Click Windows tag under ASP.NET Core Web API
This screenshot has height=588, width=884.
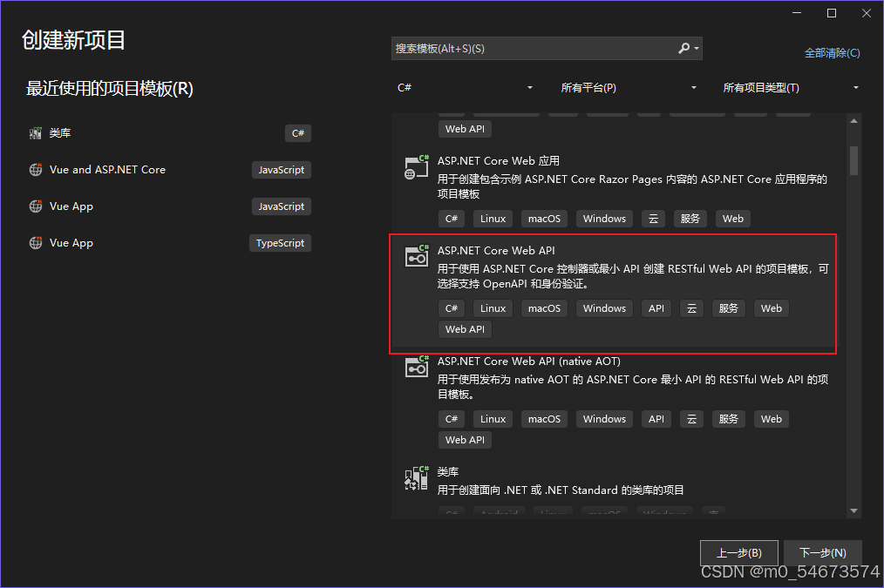tap(604, 308)
